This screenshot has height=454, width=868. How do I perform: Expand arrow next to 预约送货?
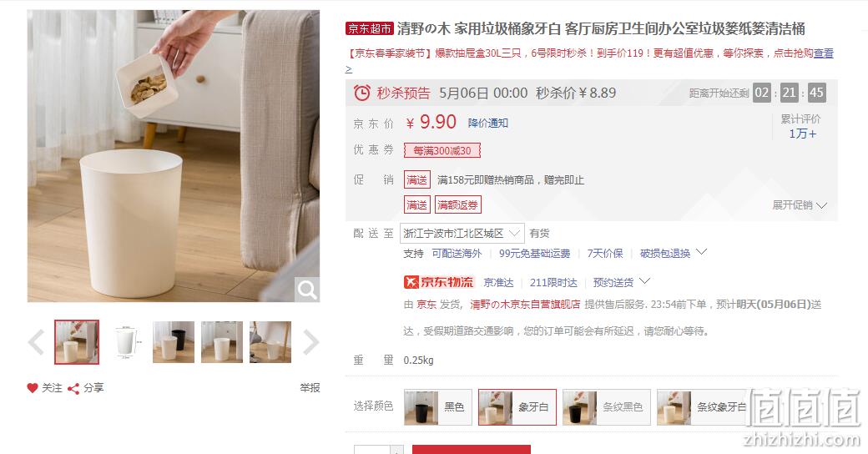(644, 281)
